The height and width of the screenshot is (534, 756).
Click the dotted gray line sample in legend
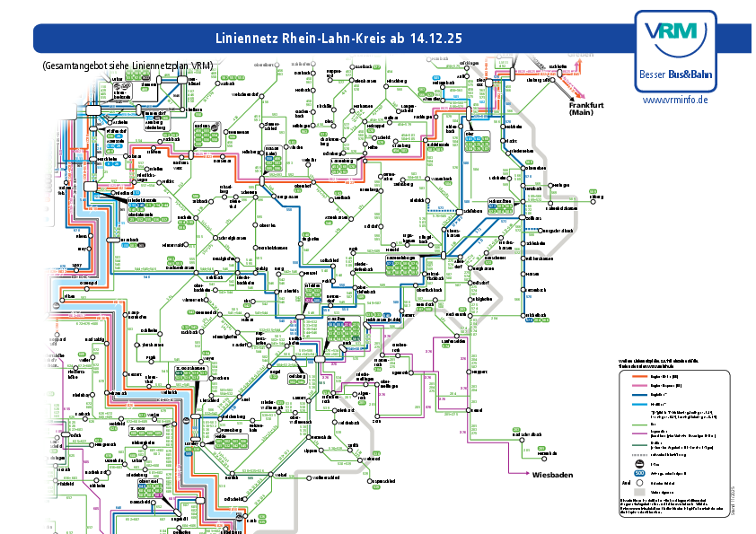637,455
